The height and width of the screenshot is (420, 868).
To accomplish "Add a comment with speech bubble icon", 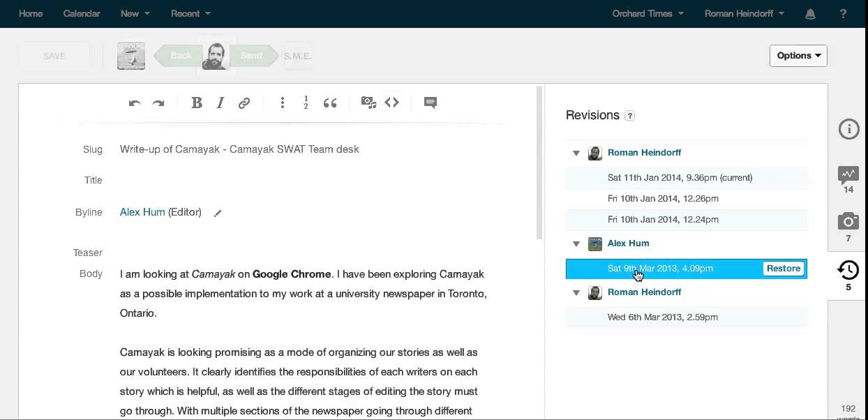I will pyautogui.click(x=431, y=103).
